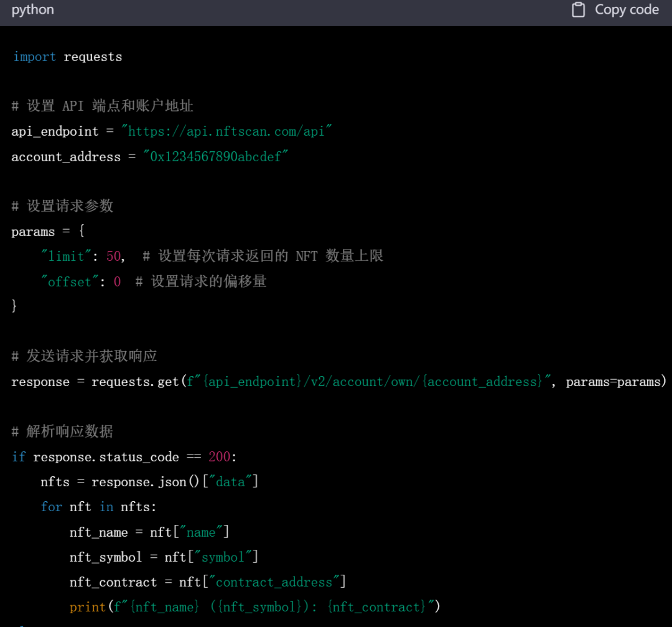The height and width of the screenshot is (627, 672).
Task: Click the status code value 200
Action: click(220, 457)
